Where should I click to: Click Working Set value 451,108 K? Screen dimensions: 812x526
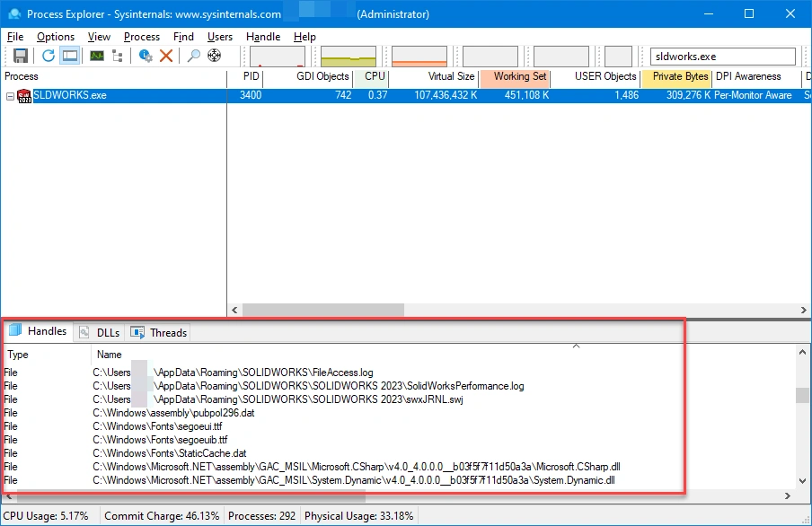pos(526,95)
